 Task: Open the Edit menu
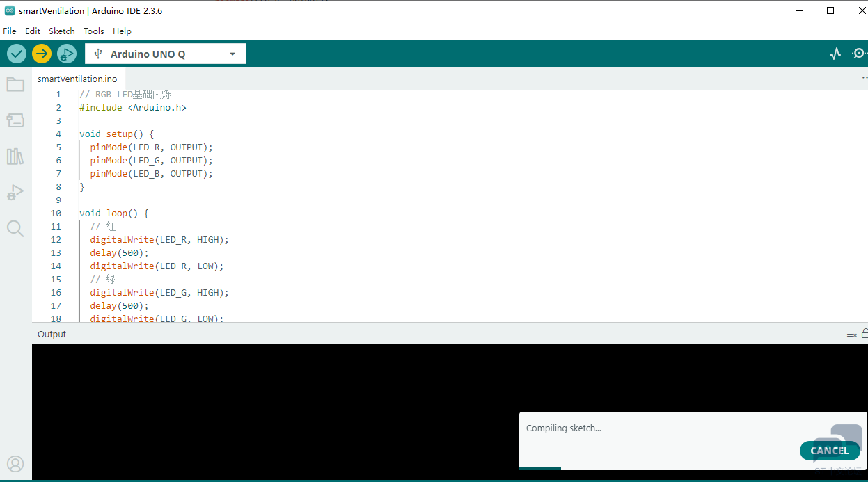point(33,31)
